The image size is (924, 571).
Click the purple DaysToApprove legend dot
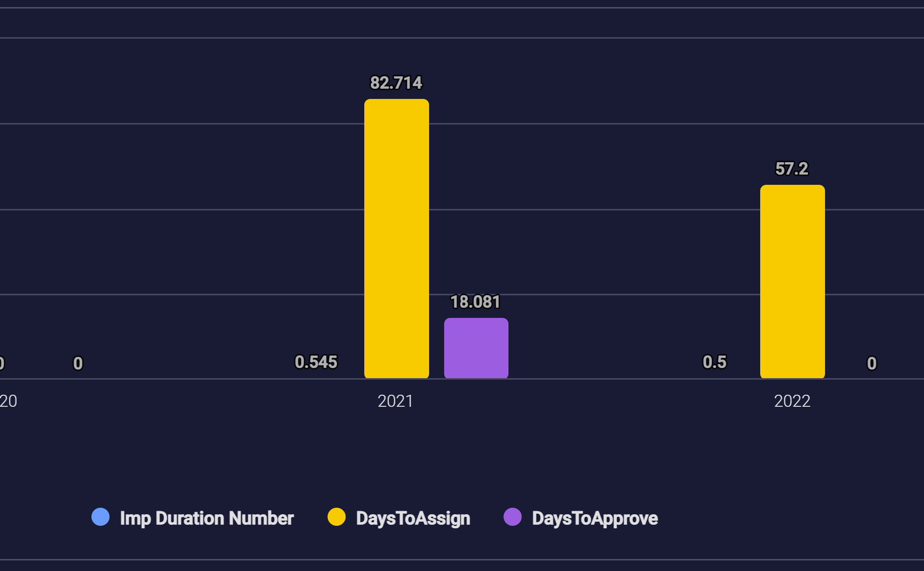click(x=512, y=517)
